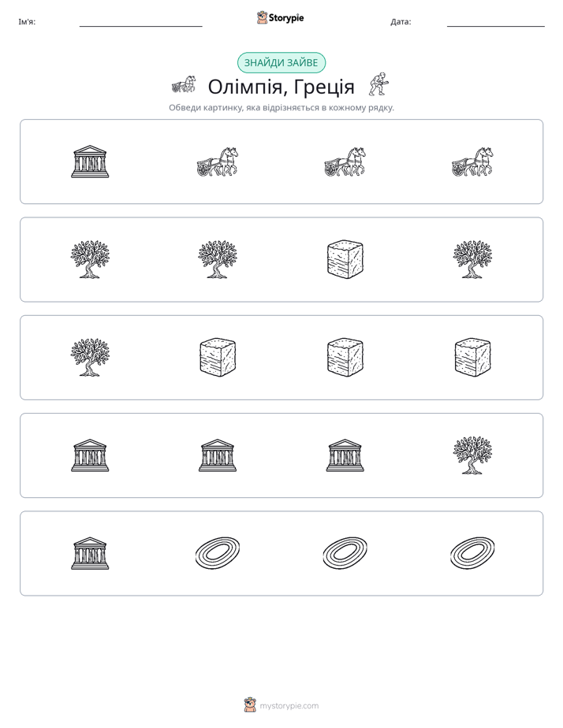563x728 pixels.
Task: Click the Олімпія, Греція title
Action: click(281, 87)
